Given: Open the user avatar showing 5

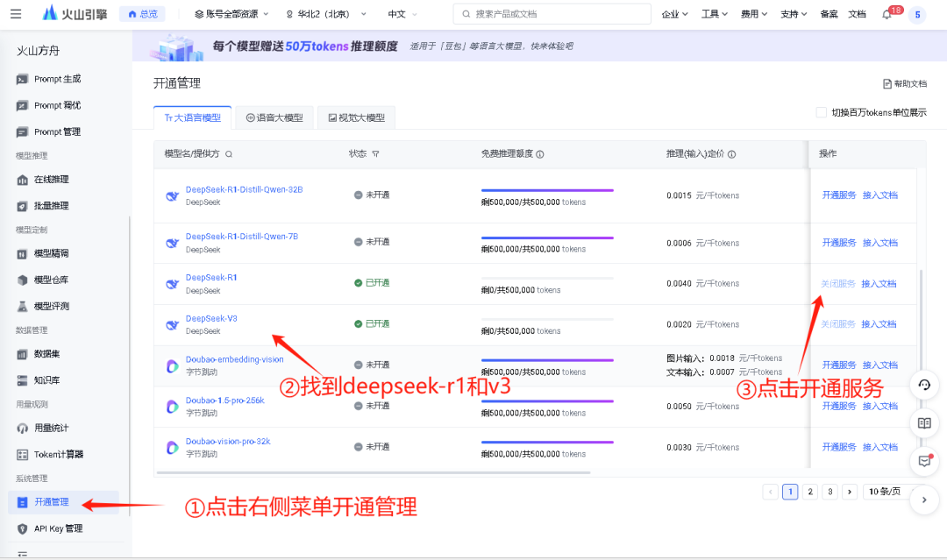Looking at the screenshot, I should (917, 15).
